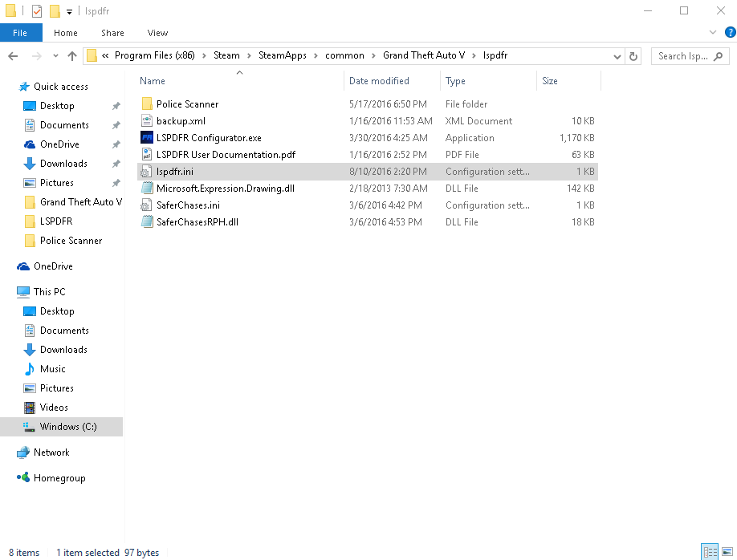Expand the Grand Theft Auto V breadcrumb arrow
The height and width of the screenshot is (560, 737).
(474, 56)
